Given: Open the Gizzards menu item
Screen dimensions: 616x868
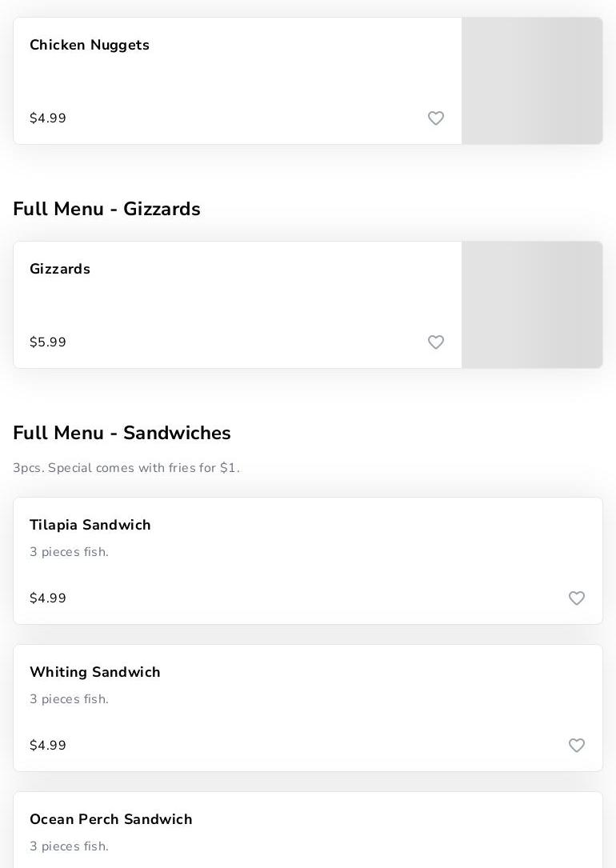Looking at the screenshot, I should pos(60,270).
